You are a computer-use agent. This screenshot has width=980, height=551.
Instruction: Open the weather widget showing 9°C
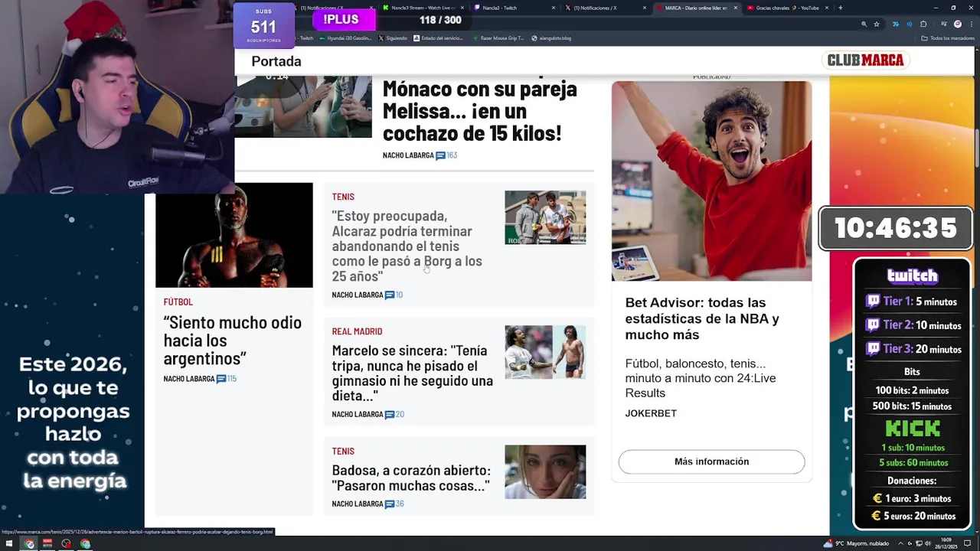point(857,543)
